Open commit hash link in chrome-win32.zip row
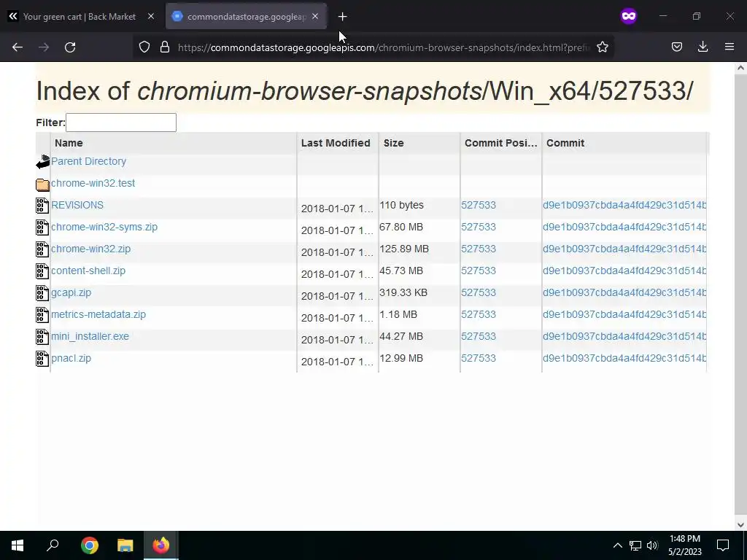Viewport: 747px width, 560px height. tap(624, 249)
